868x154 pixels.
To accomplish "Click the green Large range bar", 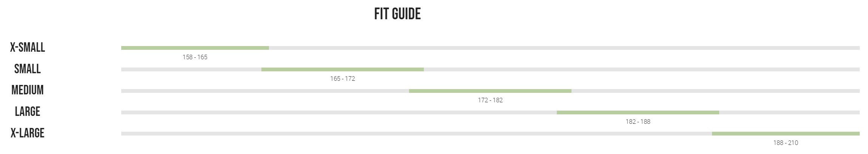I will click(638, 112).
